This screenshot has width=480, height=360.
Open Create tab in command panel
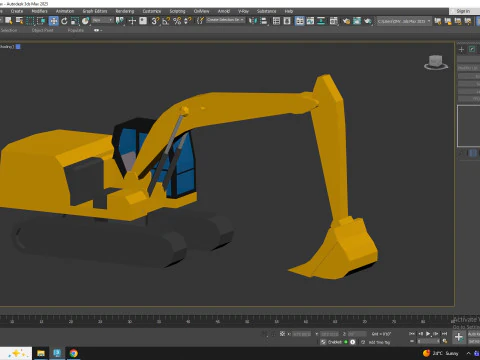tap(461, 49)
